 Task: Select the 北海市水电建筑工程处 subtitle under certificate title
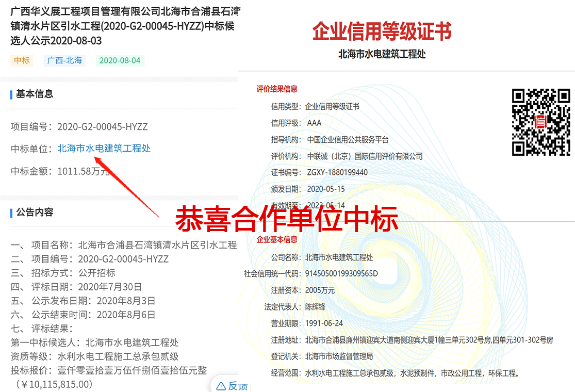click(382, 54)
